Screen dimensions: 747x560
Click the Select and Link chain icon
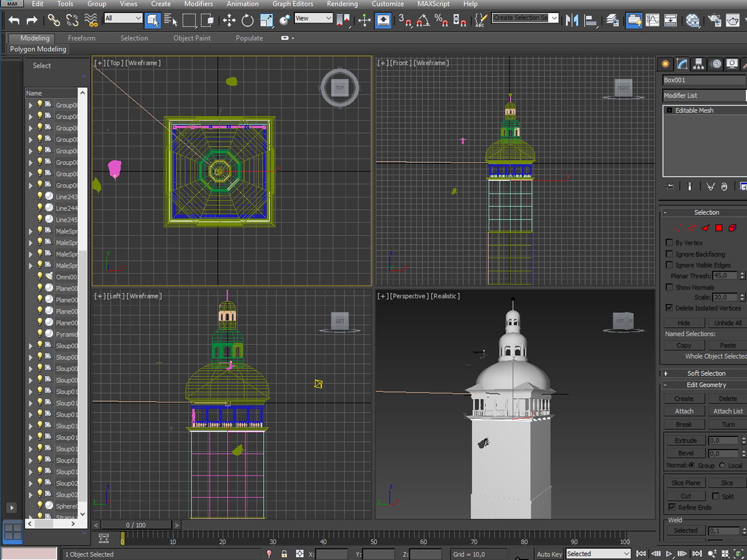click(53, 20)
